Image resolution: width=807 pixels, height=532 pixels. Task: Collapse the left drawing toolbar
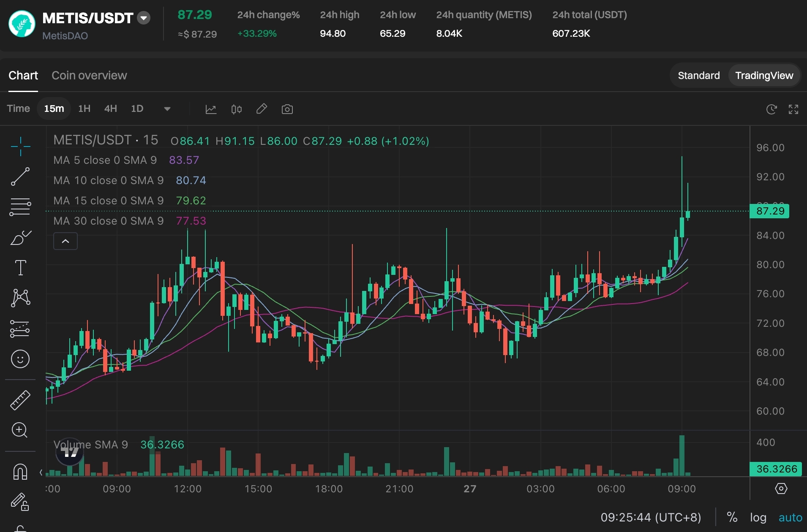point(41,472)
